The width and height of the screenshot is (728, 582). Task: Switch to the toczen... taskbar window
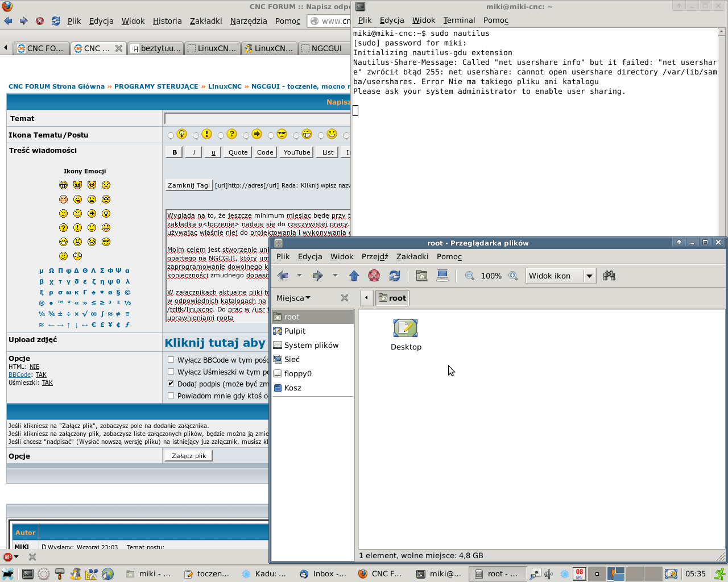point(206,574)
